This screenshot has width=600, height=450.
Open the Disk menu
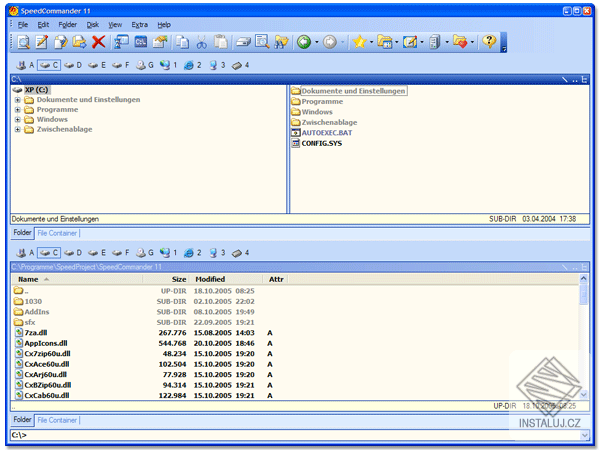point(93,25)
